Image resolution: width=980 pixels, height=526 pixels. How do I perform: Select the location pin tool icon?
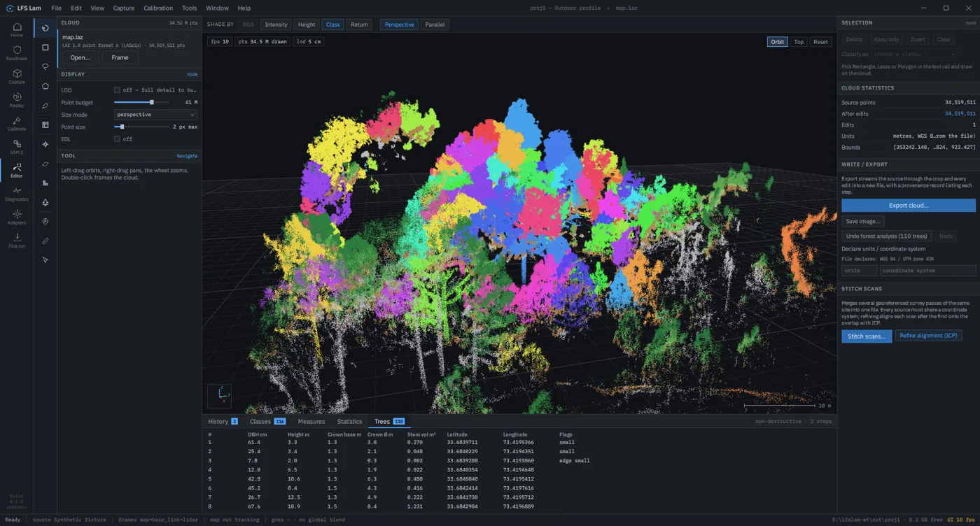pos(45,222)
